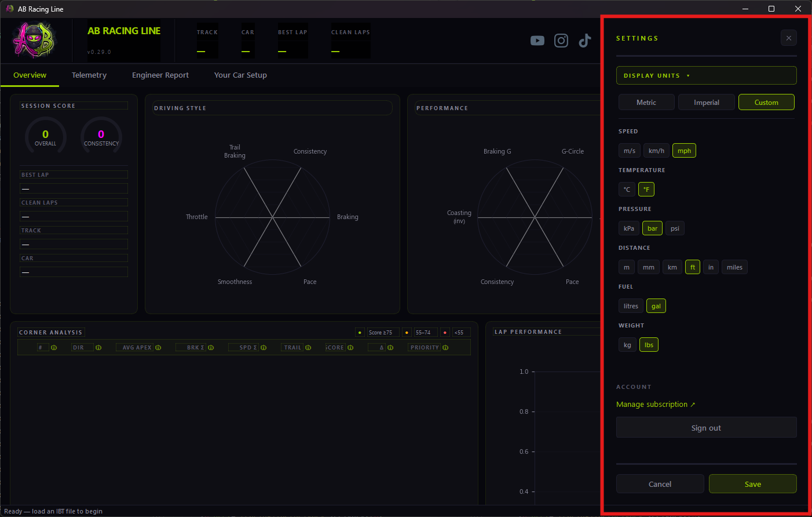Collapse the Display Units section
The height and width of the screenshot is (517, 812).
click(x=707, y=75)
